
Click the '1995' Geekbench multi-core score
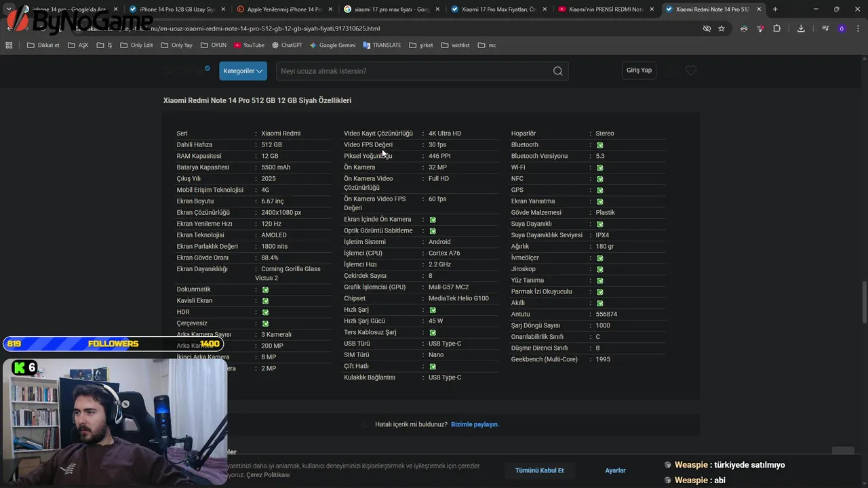[x=603, y=359]
